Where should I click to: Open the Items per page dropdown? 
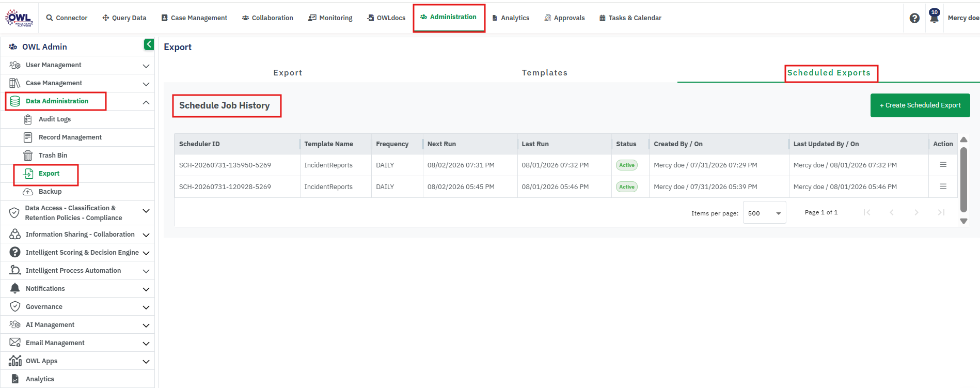pyautogui.click(x=764, y=213)
